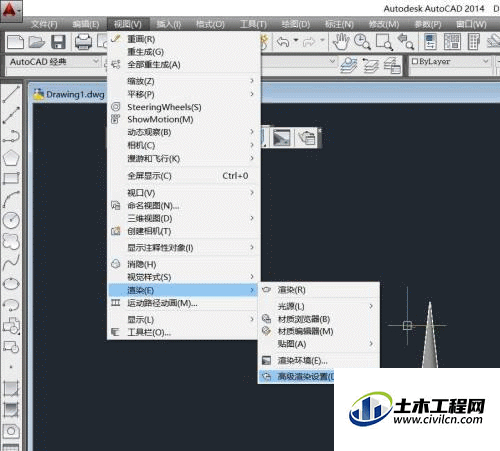Expand the 缩放(Z) submenu
This screenshot has width=500, height=451.
coord(183,81)
